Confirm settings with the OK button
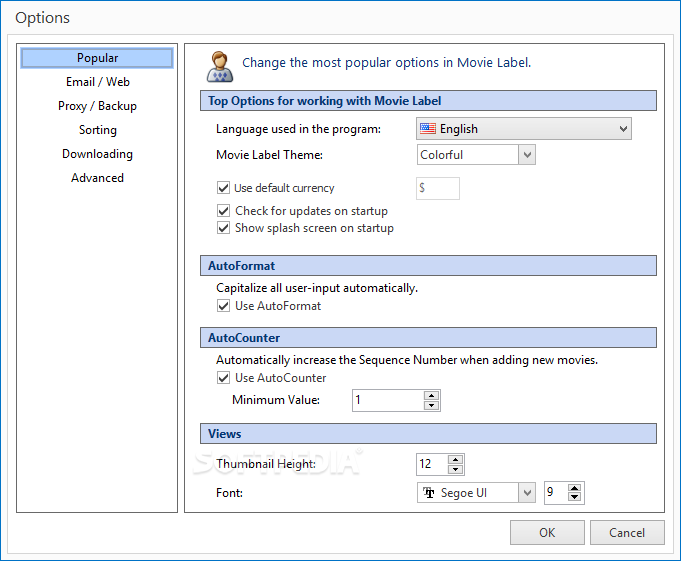The height and width of the screenshot is (561, 681). (547, 532)
